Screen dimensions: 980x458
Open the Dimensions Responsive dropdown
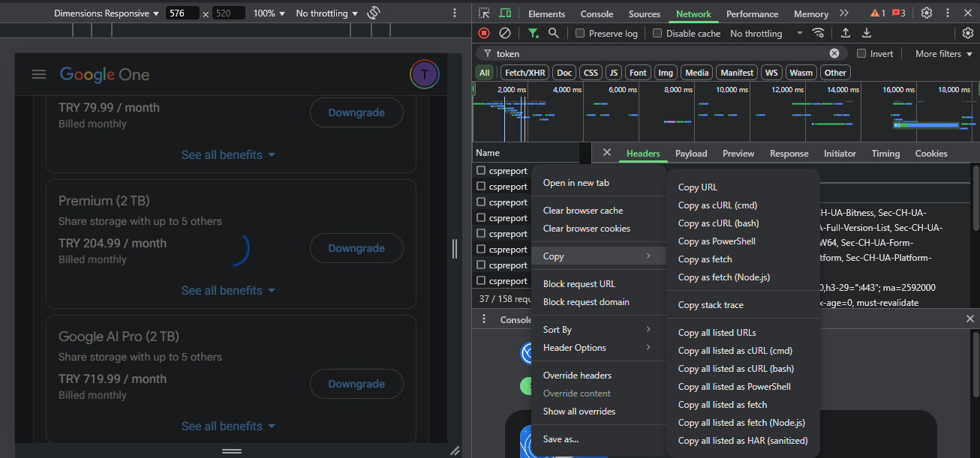coord(106,13)
